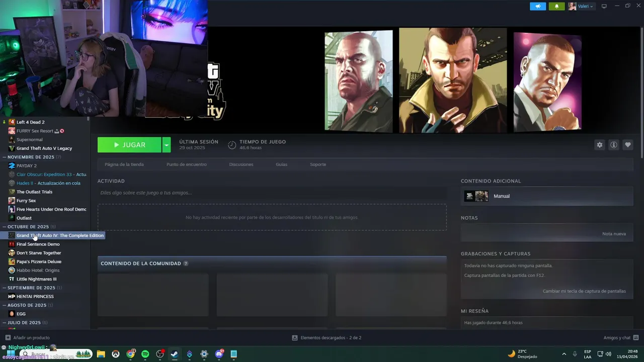Click Añadir un producto button
This screenshot has width=644, height=362.
(27, 338)
